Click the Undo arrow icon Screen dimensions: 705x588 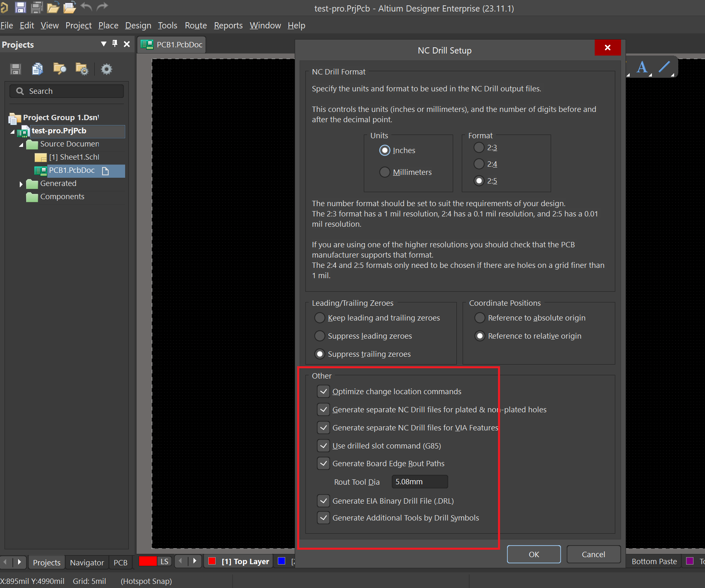pos(86,7)
